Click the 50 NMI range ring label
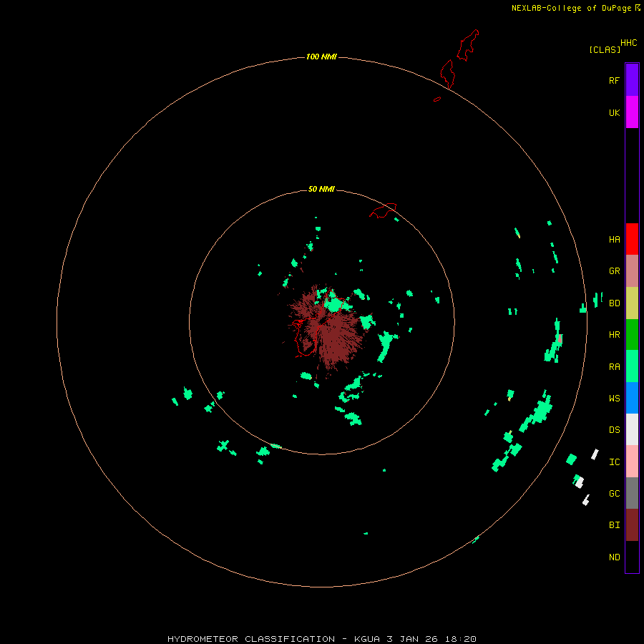 (321, 189)
